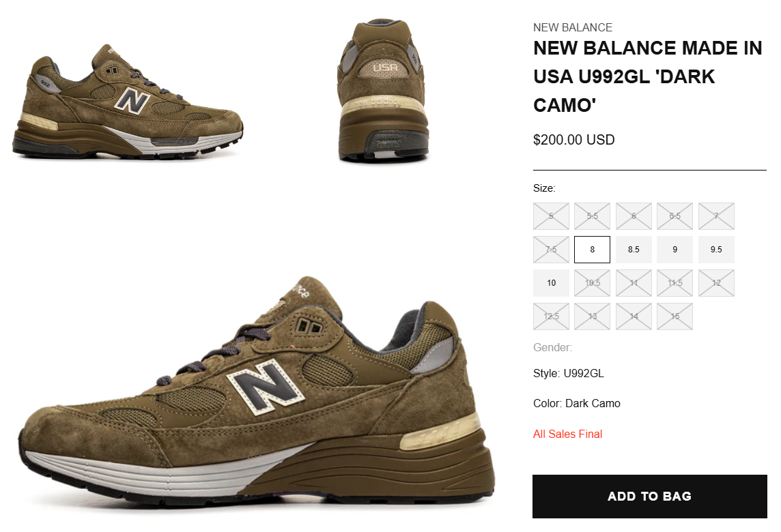The height and width of the screenshot is (532, 781).
Task: Choose size 8.5
Action: [x=634, y=250]
